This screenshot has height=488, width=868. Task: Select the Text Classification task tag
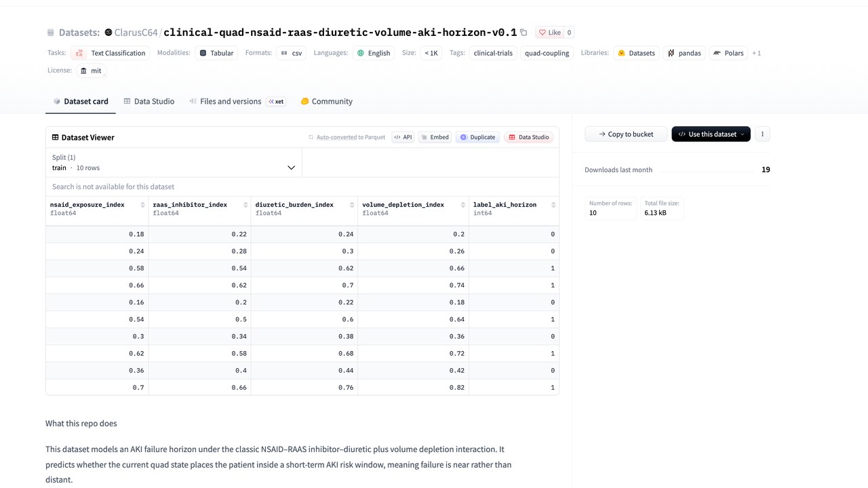pyautogui.click(x=111, y=53)
